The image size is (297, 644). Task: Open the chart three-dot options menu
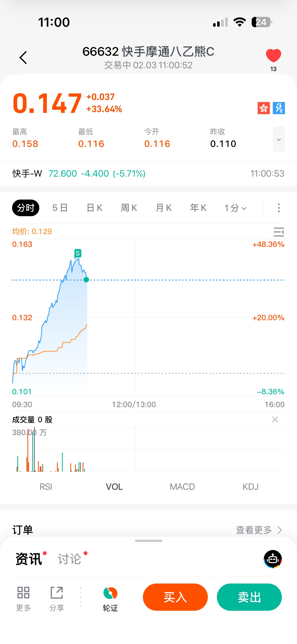tap(279, 208)
